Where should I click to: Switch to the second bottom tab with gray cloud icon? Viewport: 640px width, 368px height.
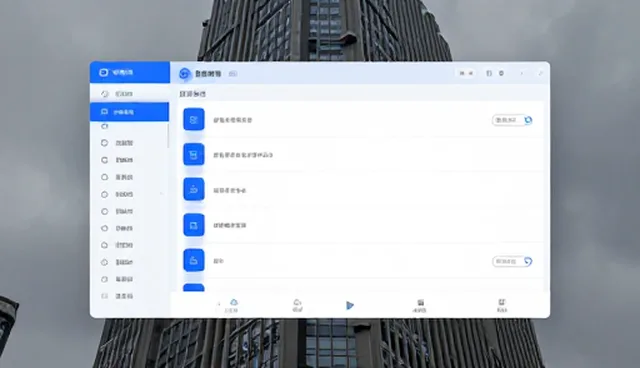point(297,306)
